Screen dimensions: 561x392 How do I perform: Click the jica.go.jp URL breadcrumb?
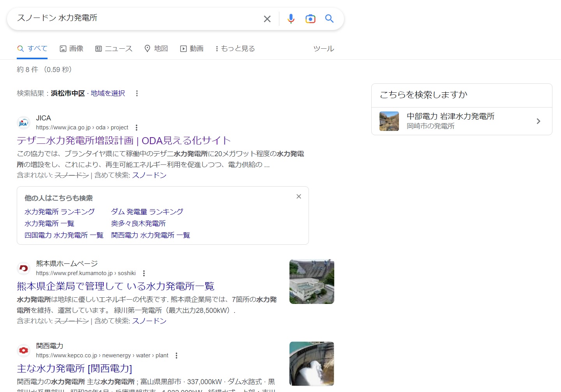tap(82, 127)
